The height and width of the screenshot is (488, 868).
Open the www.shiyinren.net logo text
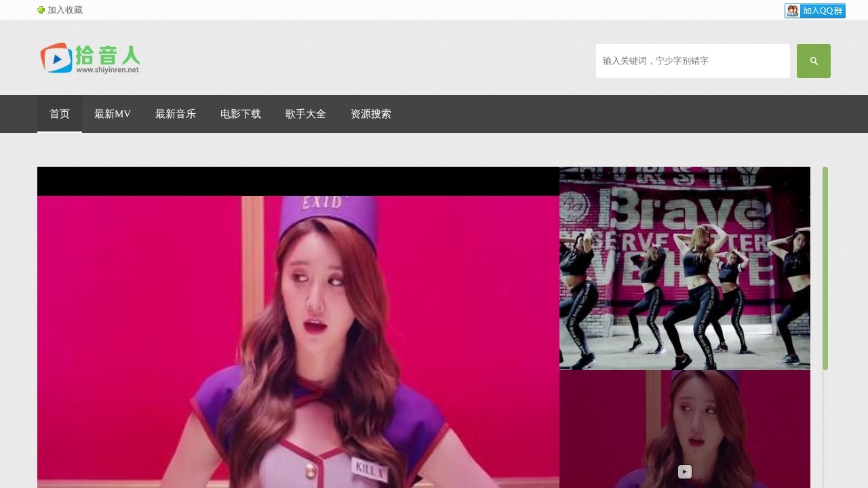click(x=107, y=69)
